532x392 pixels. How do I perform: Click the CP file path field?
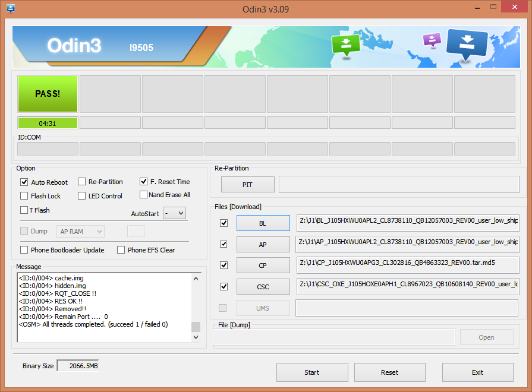click(x=408, y=265)
